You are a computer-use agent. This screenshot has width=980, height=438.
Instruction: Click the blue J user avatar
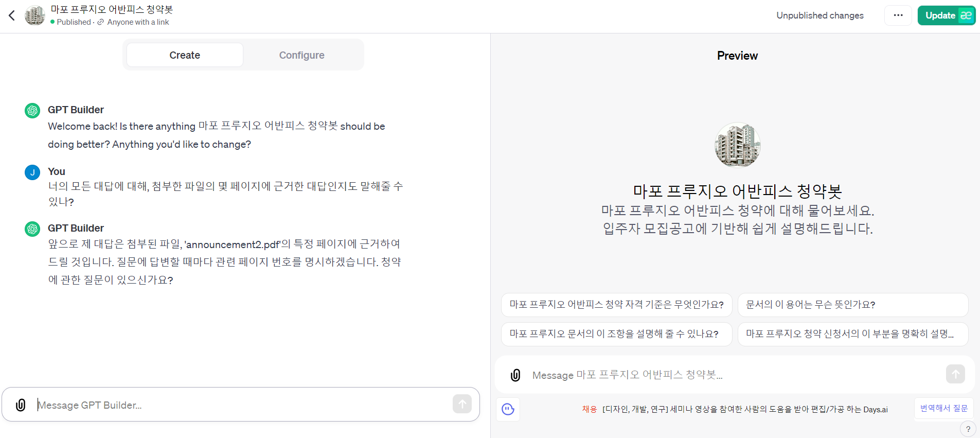tap(32, 172)
